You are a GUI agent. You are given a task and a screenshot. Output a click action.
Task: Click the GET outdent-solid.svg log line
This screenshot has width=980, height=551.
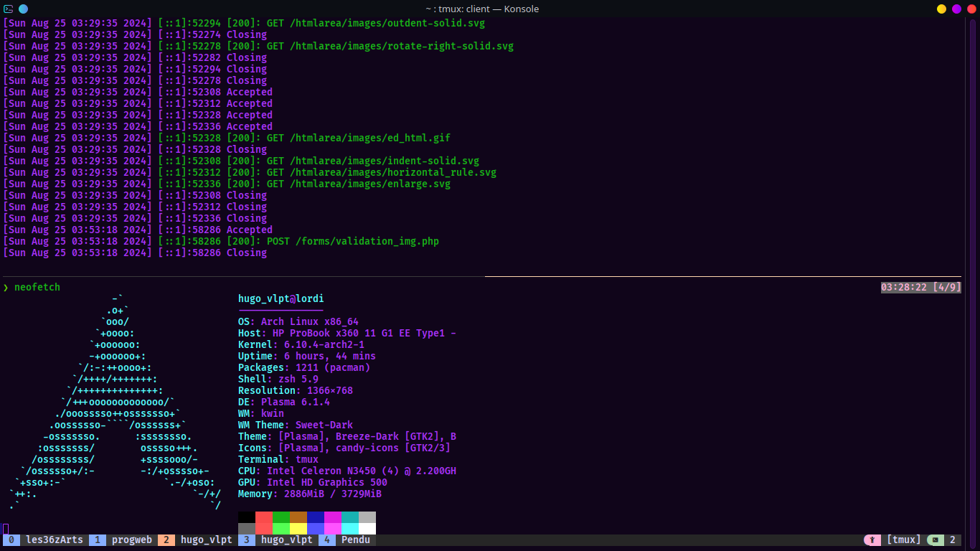[244, 23]
